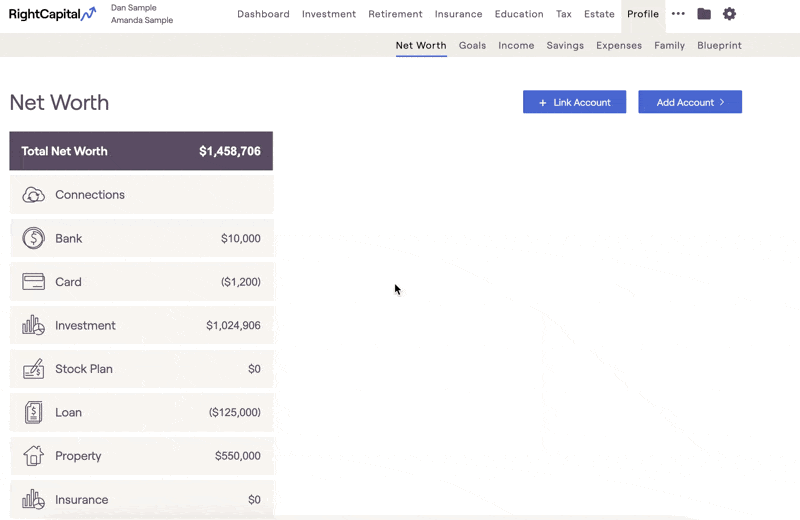
Task: Click the Investment chart icon
Action: tap(33, 325)
